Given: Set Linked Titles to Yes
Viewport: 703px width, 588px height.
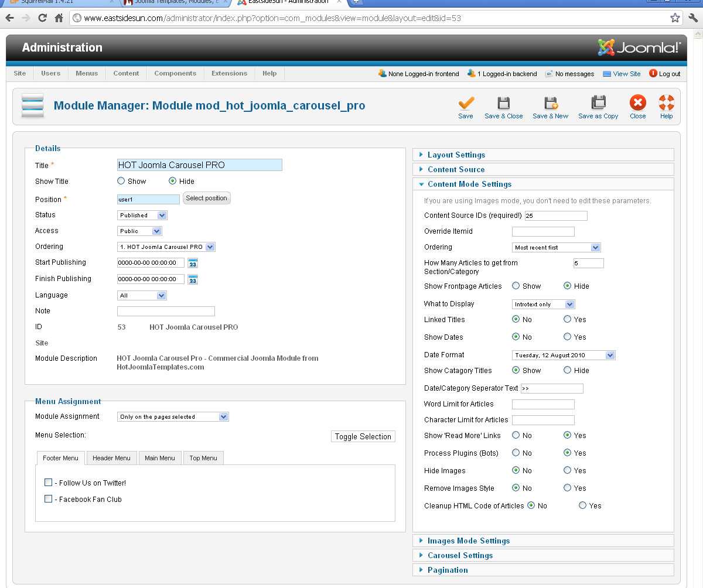Looking at the screenshot, I should click(567, 319).
